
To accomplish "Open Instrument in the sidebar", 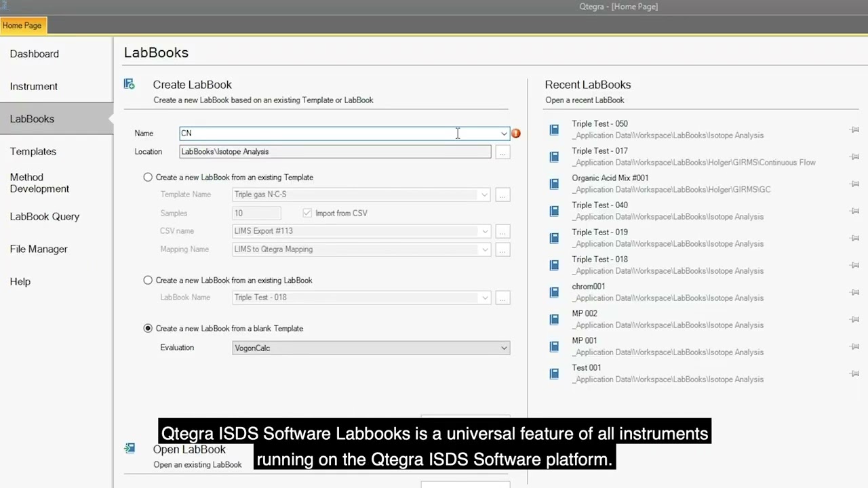I will tap(34, 86).
